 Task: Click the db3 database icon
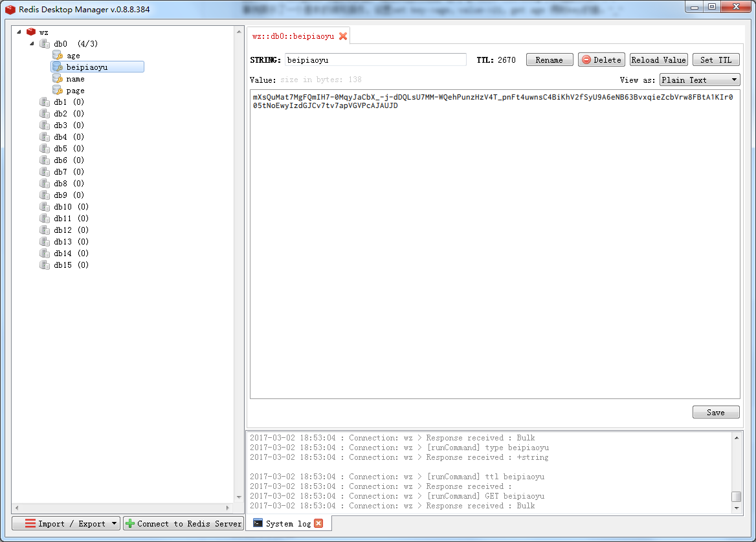point(45,125)
